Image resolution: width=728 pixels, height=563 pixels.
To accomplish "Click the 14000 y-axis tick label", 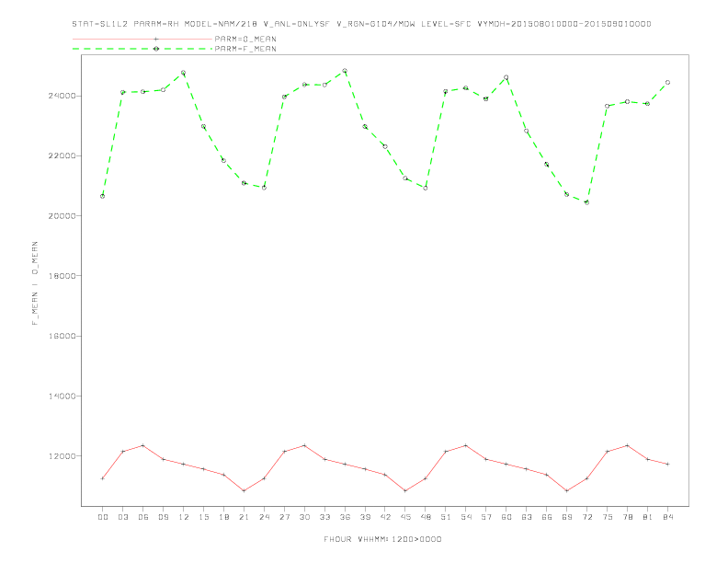I will click(62, 396).
